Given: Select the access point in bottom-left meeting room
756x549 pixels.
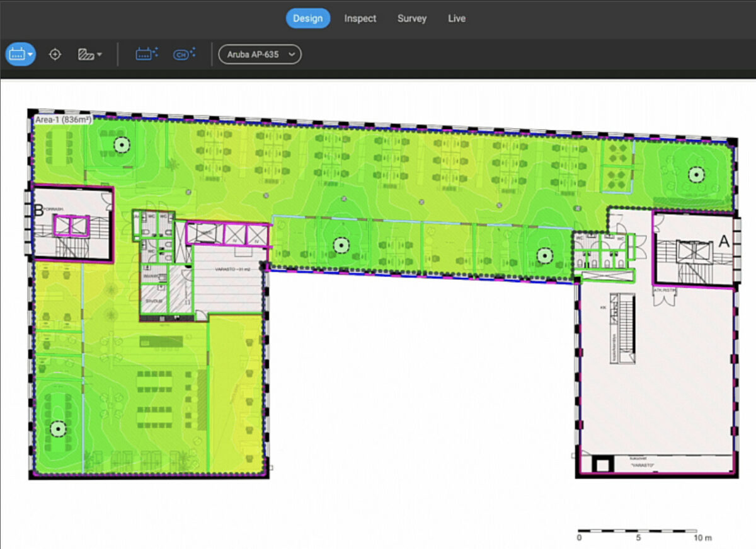Looking at the screenshot, I should [58, 428].
